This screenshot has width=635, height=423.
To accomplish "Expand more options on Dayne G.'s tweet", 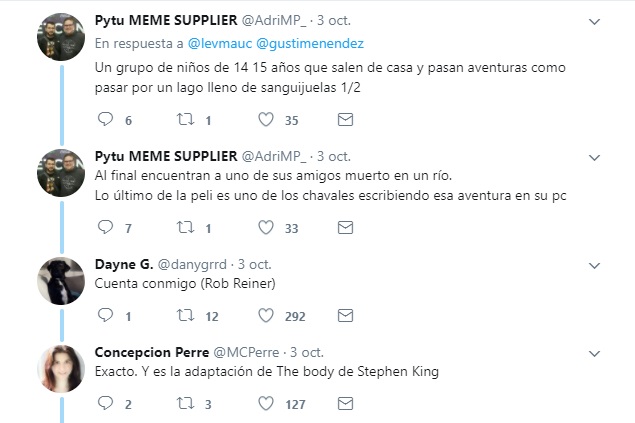I will [x=596, y=266].
